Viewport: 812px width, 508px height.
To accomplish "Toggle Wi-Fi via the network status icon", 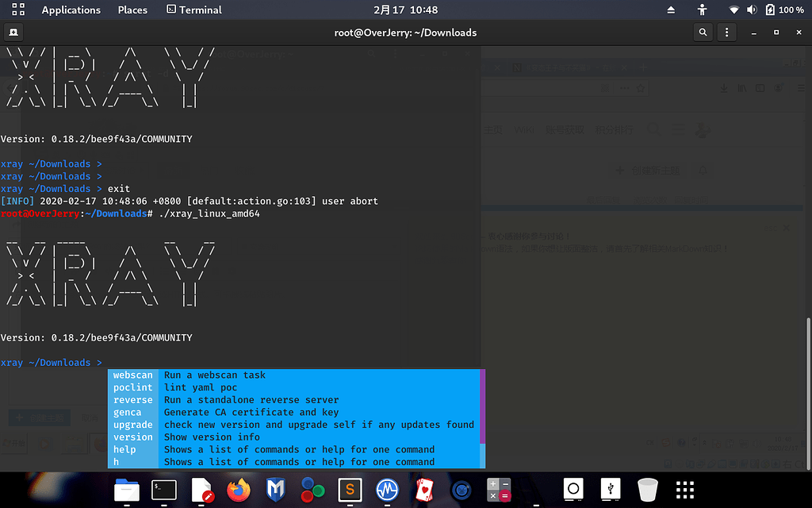I will [x=733, y=10].
